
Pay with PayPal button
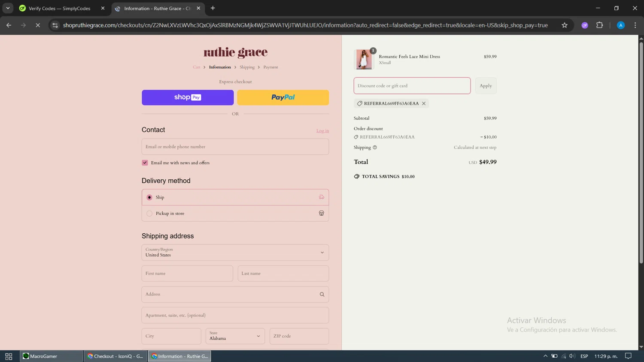(283, 97)
